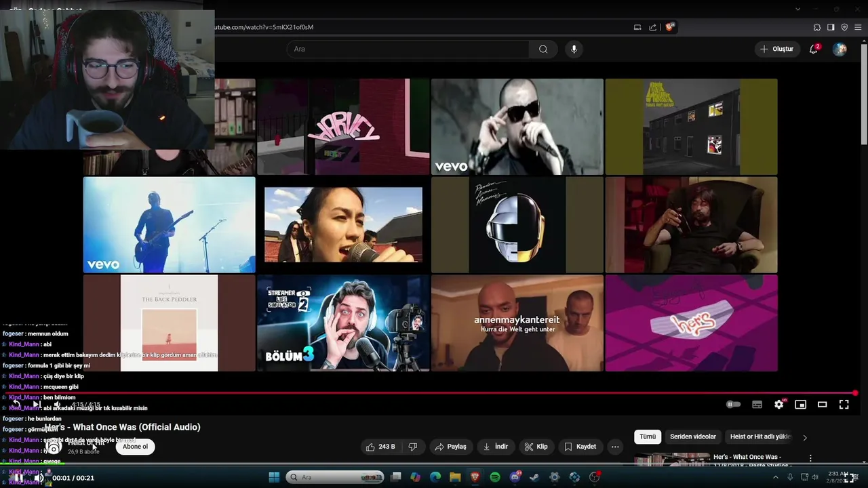Switch to theater mode in player
868x488 pixels.
[822, 405]
